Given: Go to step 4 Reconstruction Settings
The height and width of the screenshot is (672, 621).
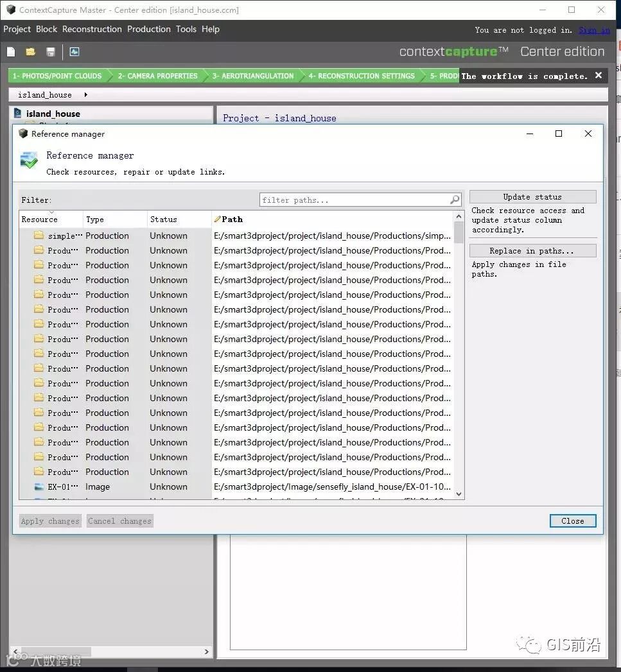Looking at the screenshot, I should pos(362,76).
